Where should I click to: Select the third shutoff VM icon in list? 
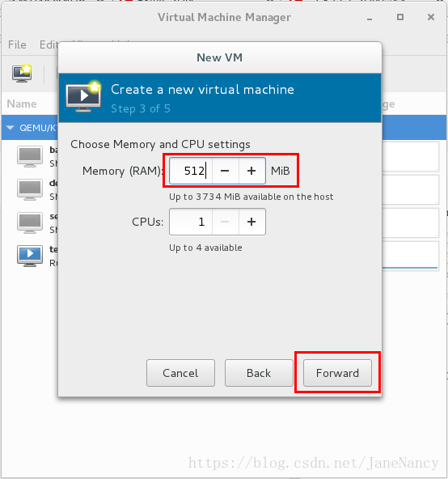coord(30,223)
